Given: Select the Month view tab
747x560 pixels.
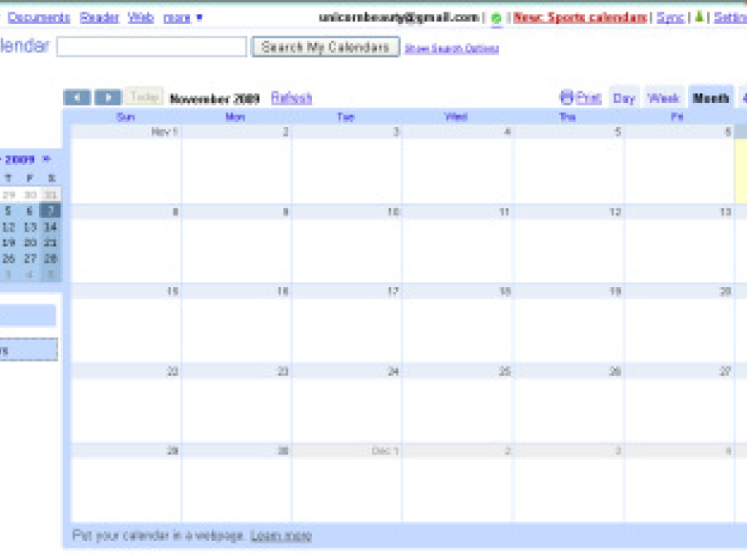Looking at the screenshot, I should pyautogui.click(x=711, y=97).
